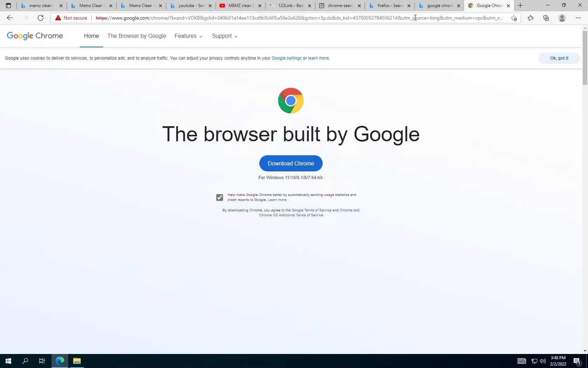Dismiss cookie notice with Ok, got it
This screenshot has height=368, width=588.
click(x=559, y=58)
